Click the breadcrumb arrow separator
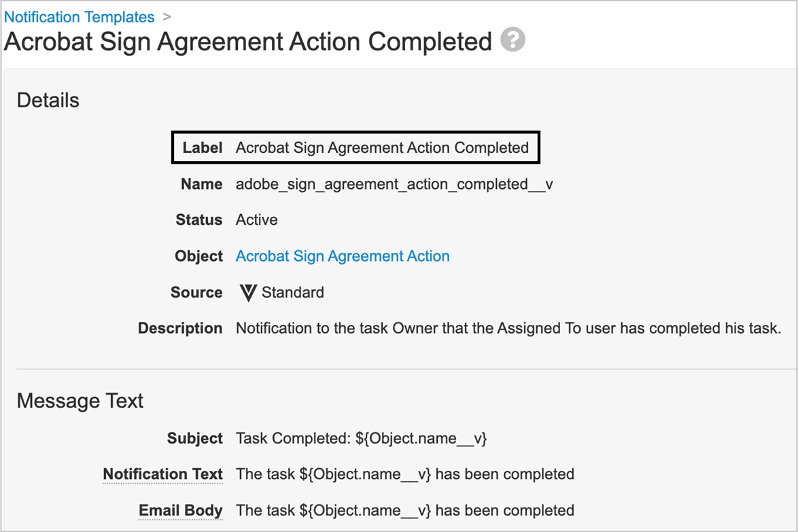Image resolution: width=798 pixels, height=532 pixels. [x=167, y=17]
